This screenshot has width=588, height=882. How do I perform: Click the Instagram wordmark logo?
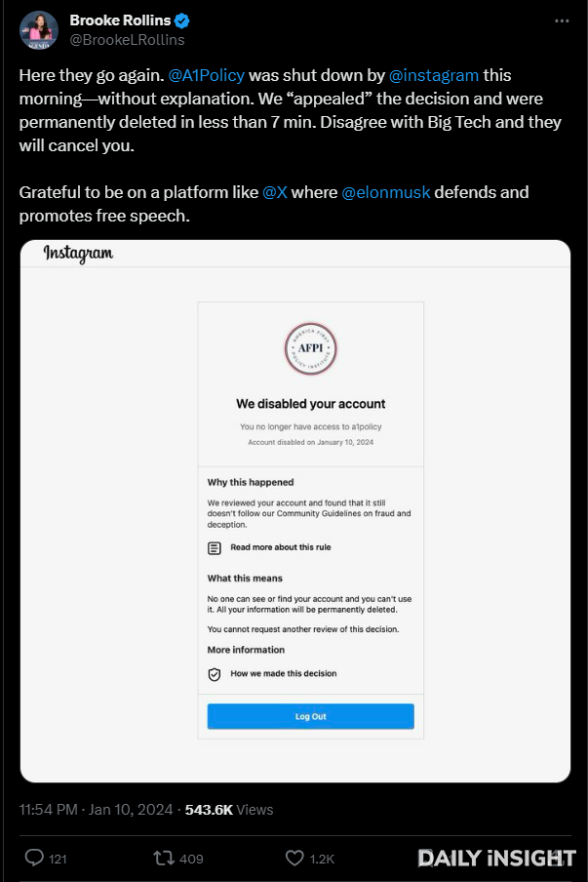click(x=78, y=253)
